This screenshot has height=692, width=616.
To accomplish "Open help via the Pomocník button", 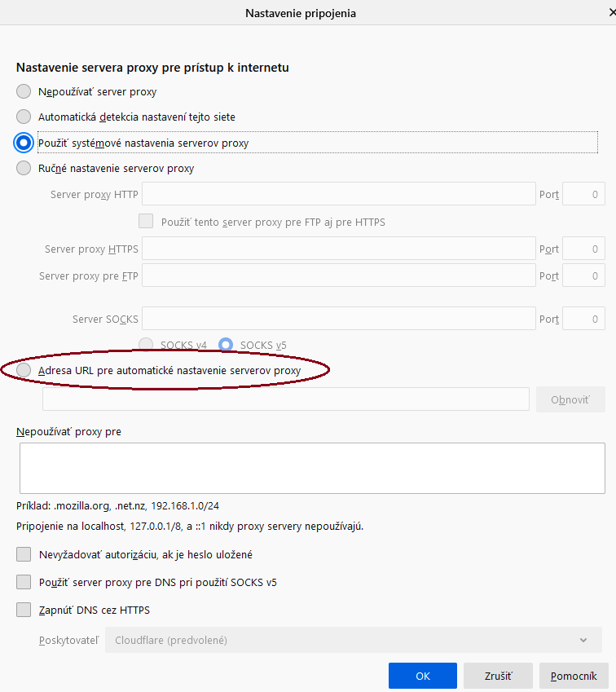I will click(x=573, y=676).
